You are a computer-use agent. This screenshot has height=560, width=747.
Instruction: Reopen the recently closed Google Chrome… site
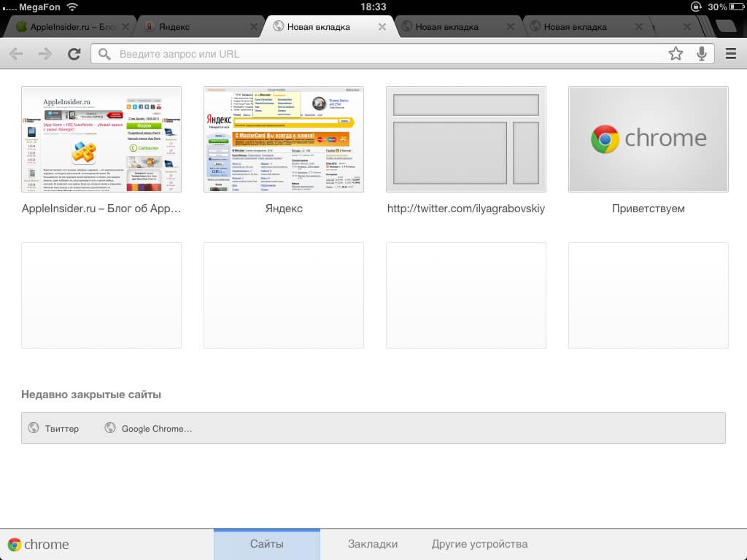point(149,428)
